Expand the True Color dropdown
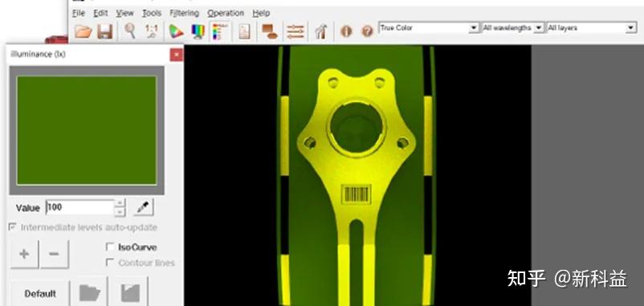 pos(429,28)
